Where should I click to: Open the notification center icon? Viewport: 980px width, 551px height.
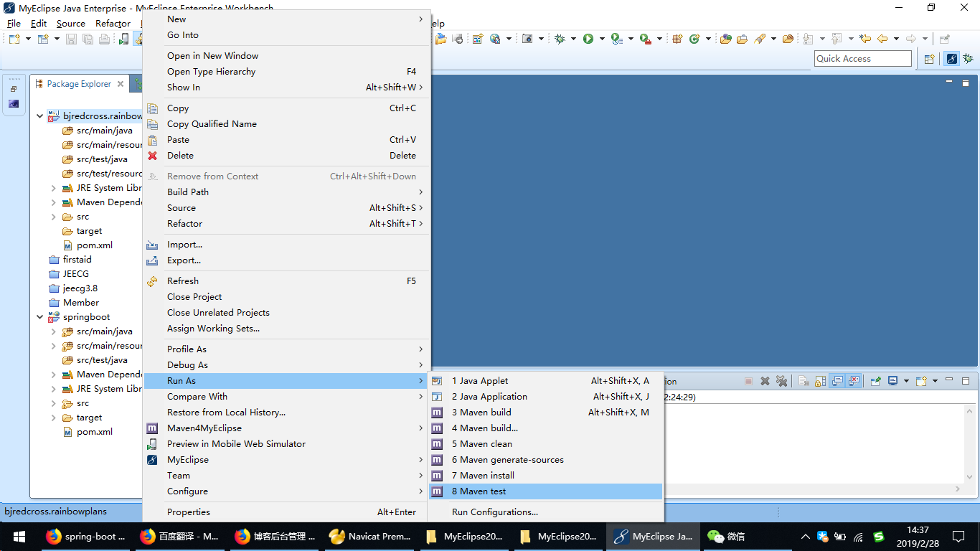coord(958,537)
